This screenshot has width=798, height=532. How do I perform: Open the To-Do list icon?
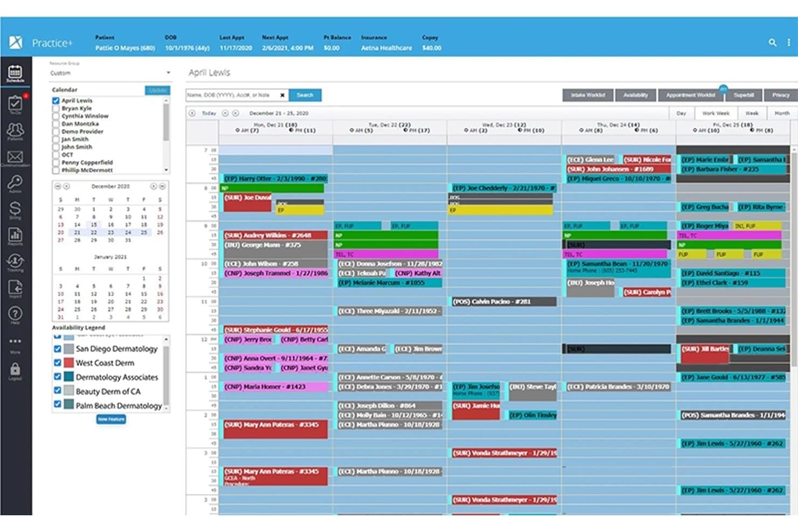pyautogui.click(x=15, y=103)
